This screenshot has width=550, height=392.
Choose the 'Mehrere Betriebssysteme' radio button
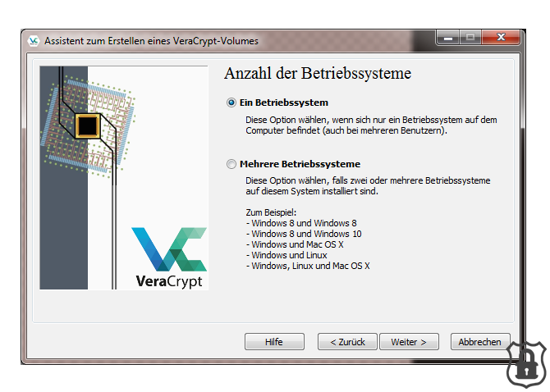(294, 164)
